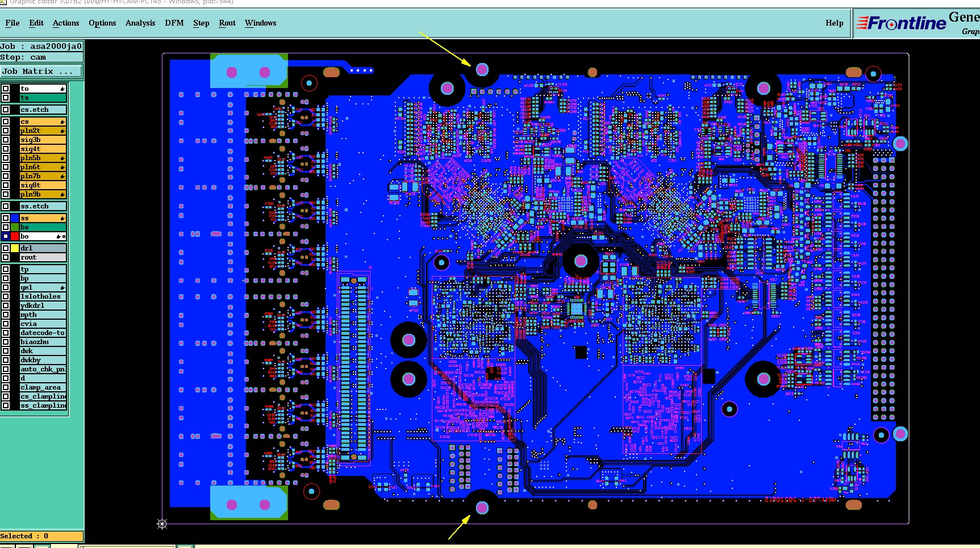Select the rout layer name
980x548 pixels.
pos(43,257)
